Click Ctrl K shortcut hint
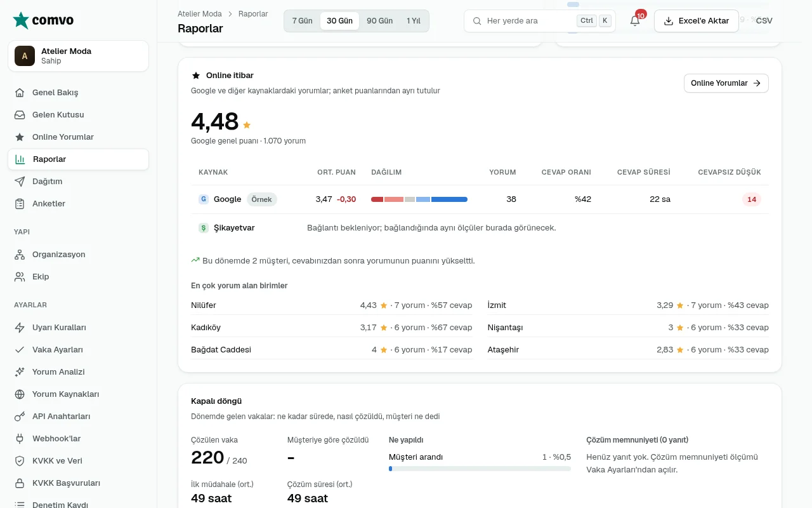 click(595, 21)
